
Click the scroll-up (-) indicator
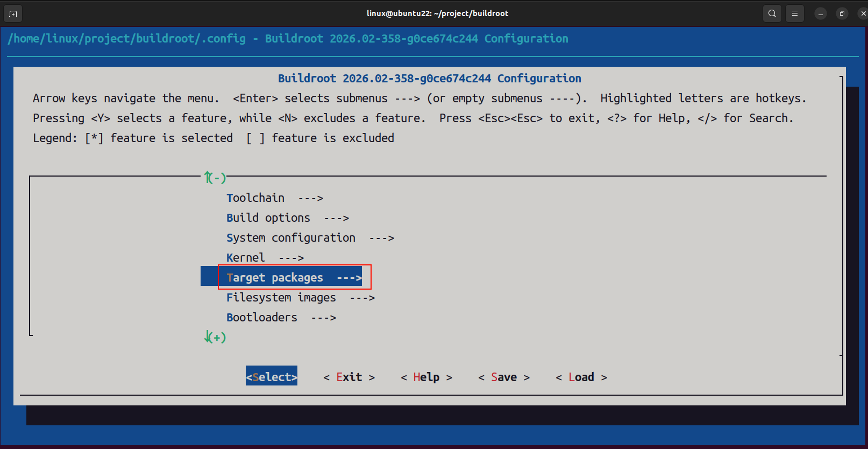(215, 177)
